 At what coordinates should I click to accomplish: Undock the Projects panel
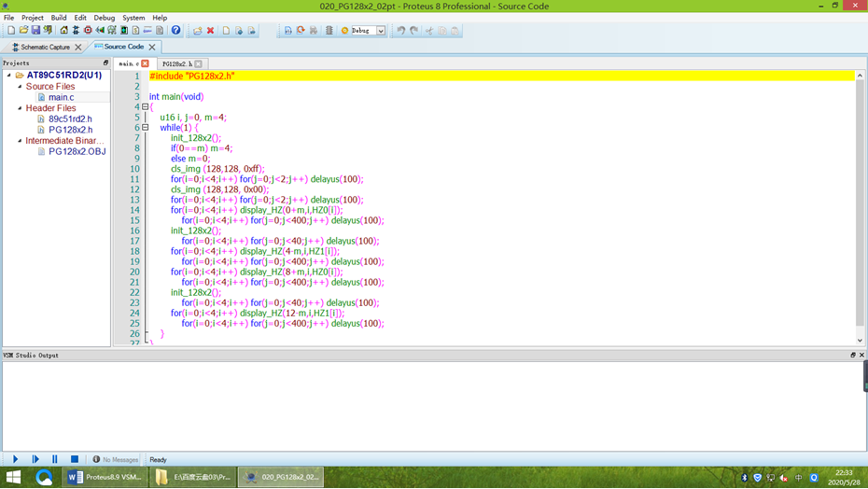click(x=105, y=63)
